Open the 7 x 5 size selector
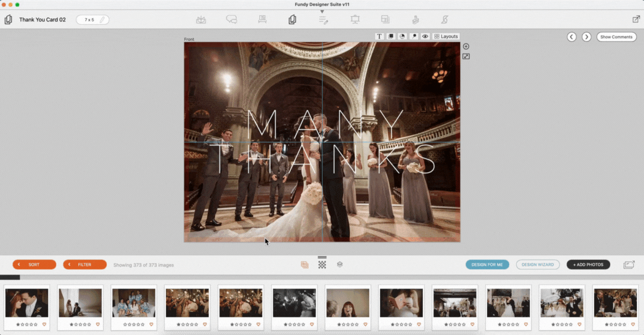The height and width of the screenshot is (335, 644). tap(92, 20)
